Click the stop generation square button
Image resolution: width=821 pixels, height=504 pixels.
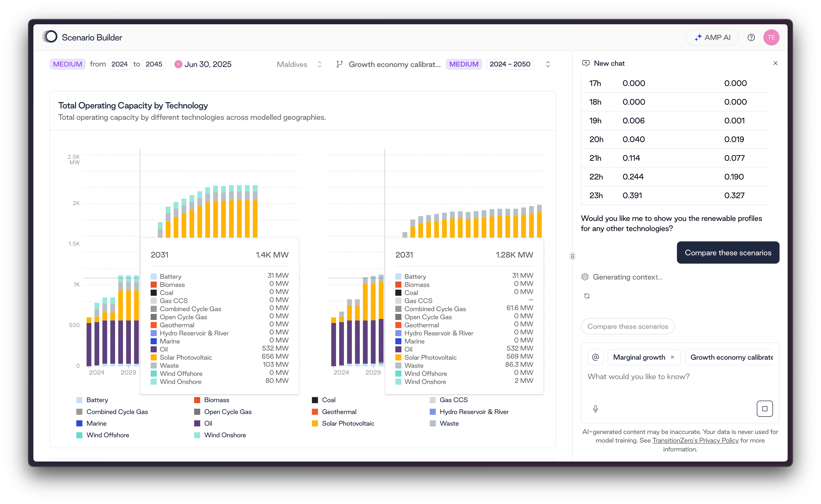coord(764,408)
